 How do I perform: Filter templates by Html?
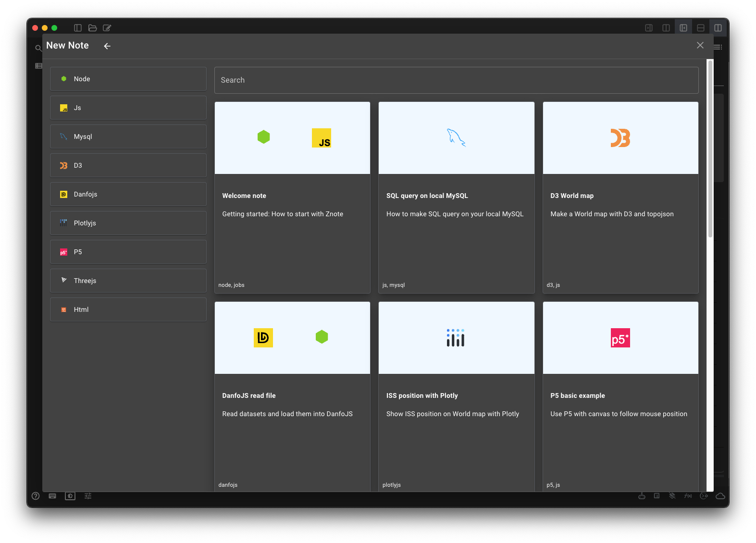pos(128,309)
